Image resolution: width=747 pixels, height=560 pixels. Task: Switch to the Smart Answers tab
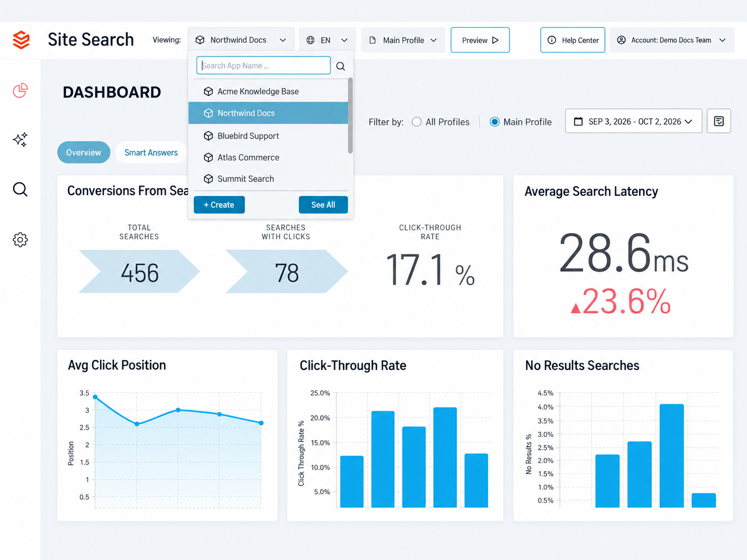click(151, 153)
